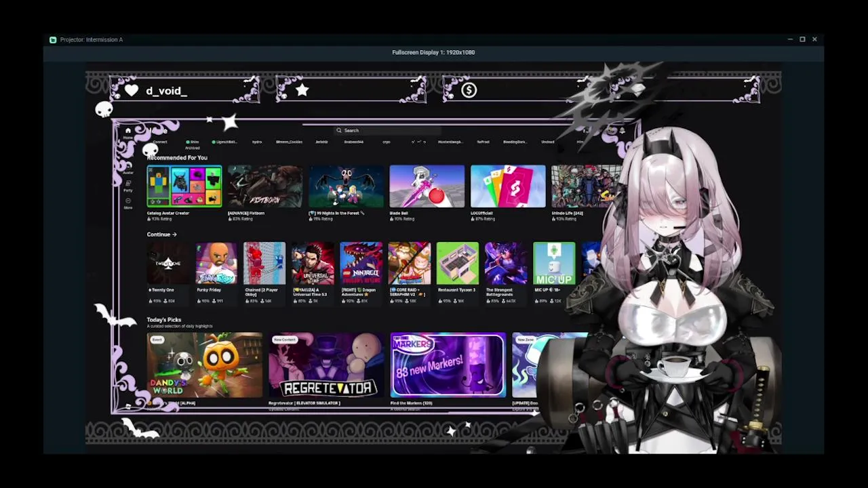Click the Catalog Avatar Creator title text
This screenshot has width=868, height=488.
tap(168, 213)
